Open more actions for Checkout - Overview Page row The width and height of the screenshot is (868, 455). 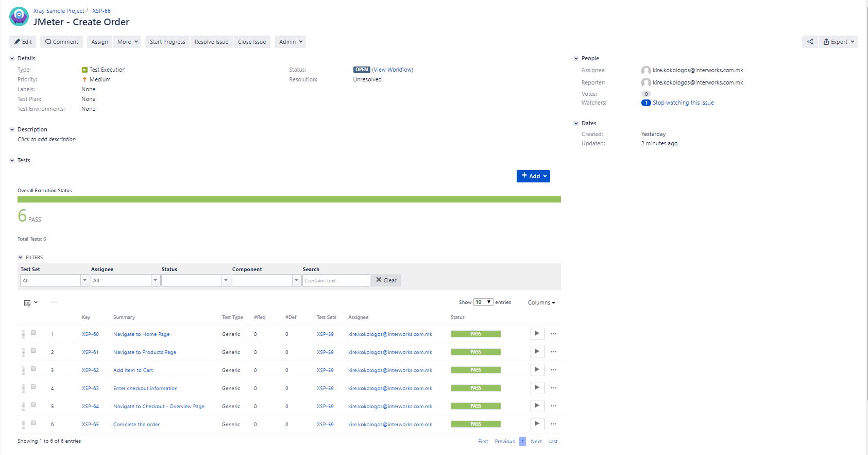pyautogui.click(x=554, y=406)
